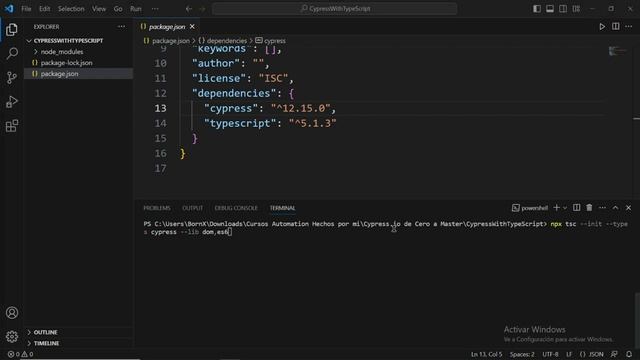Maximize the panel with the chevron up
Screen dimensions: 640x360
coord(615,208)
